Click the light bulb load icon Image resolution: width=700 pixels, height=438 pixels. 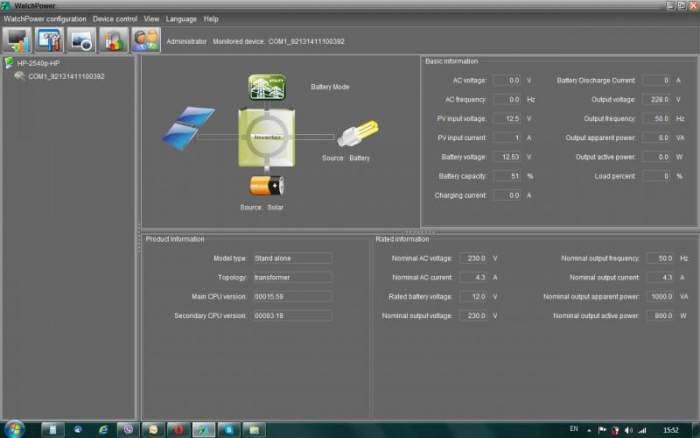358,133
